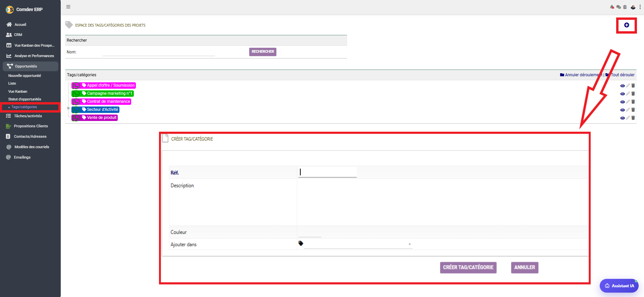Edit the Appel d'offre / Soumission tag
The width and height of the screenshot is (644, 297).
coord(628,86)
